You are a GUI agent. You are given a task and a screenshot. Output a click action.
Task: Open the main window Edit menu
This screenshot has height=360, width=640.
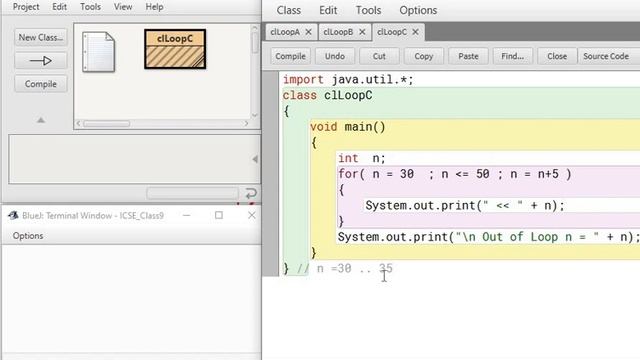pos(59,7)
